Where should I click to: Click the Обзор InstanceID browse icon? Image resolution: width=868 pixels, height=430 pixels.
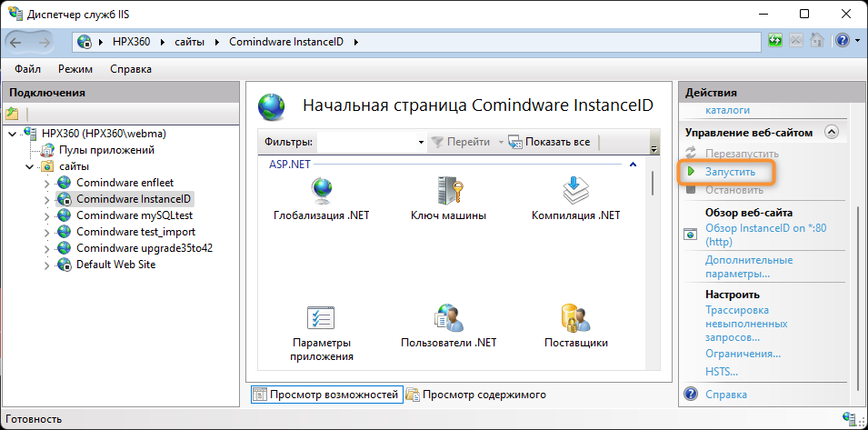690,235
